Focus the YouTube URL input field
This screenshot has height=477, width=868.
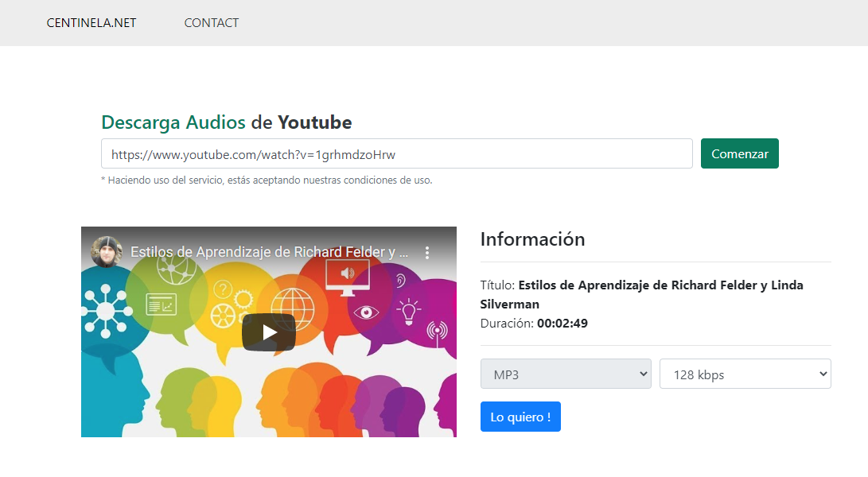pos(396,154)
